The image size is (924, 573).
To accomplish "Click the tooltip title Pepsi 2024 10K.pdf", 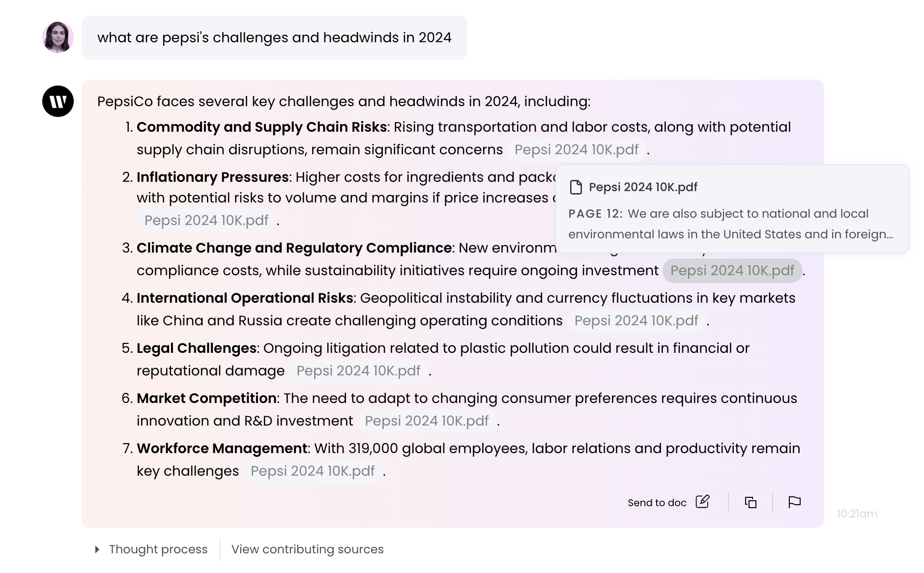I will click(643, 187).
